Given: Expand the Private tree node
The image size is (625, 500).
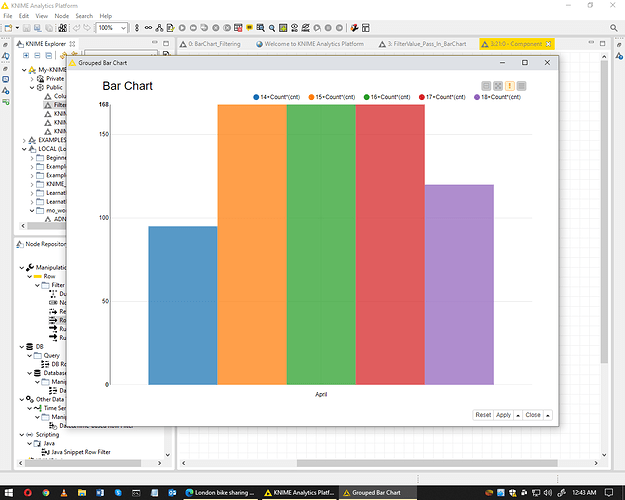Looking at the screenshot, I should click(x=32, y=79).
